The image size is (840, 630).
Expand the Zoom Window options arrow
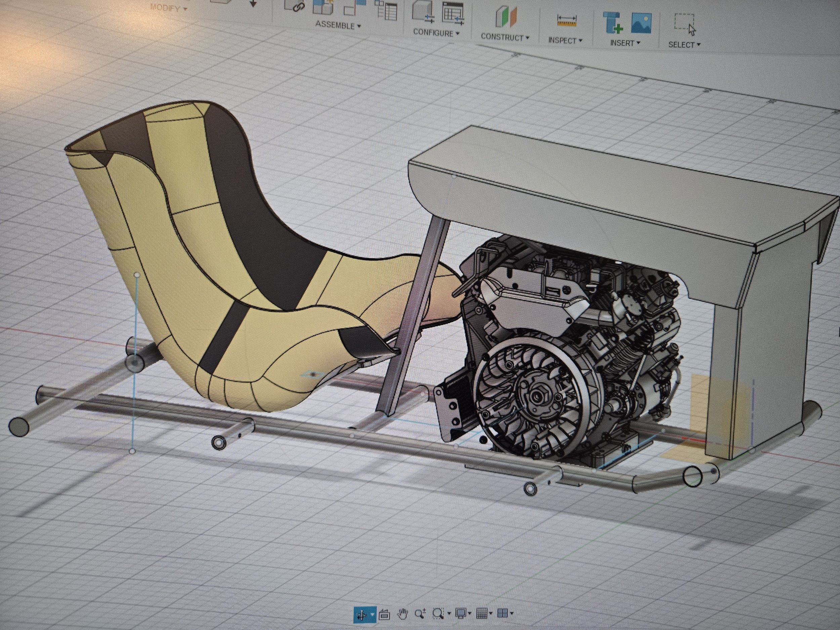(x=449, y=613)
